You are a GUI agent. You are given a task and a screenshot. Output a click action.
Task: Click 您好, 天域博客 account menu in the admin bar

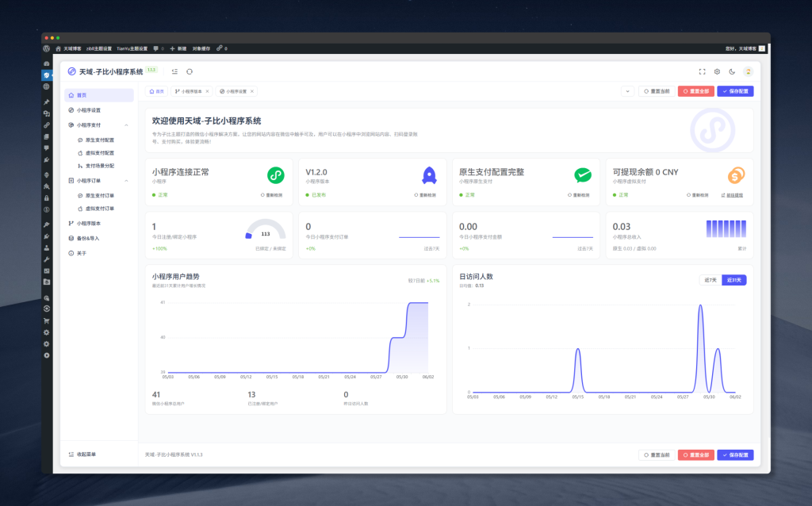coord(745,48)
